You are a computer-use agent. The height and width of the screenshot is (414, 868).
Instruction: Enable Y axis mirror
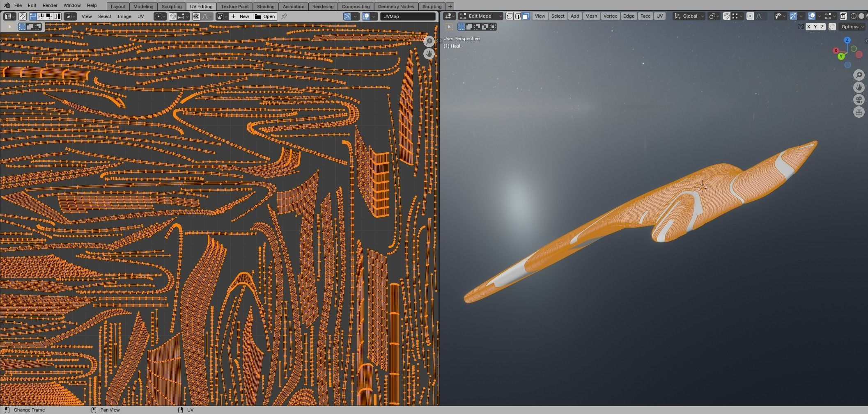click(815, 27)
